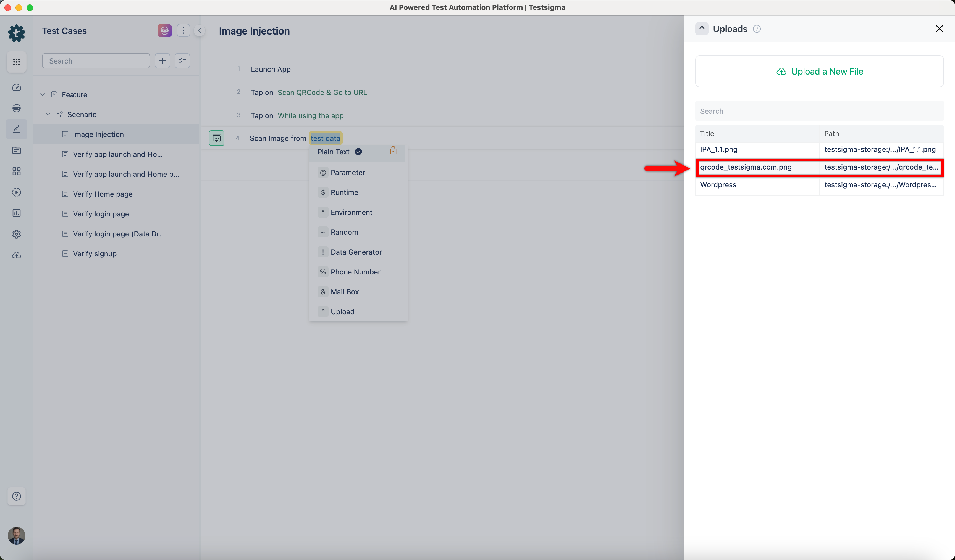This screenshot has height=560, width=955.
Task: Add a new test case with plus button
Action: [x=162, y=61]
